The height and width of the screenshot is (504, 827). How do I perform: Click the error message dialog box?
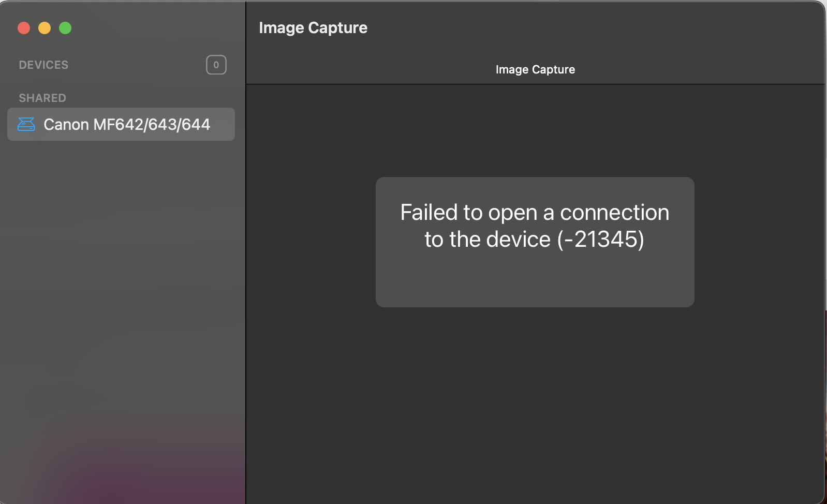pyautogui.click(x=534, y=242)
